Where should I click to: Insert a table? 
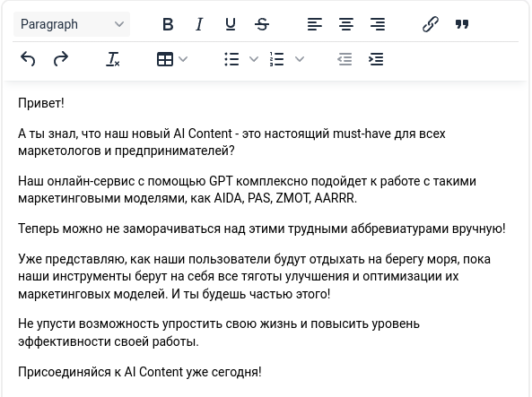click(165, 59)
